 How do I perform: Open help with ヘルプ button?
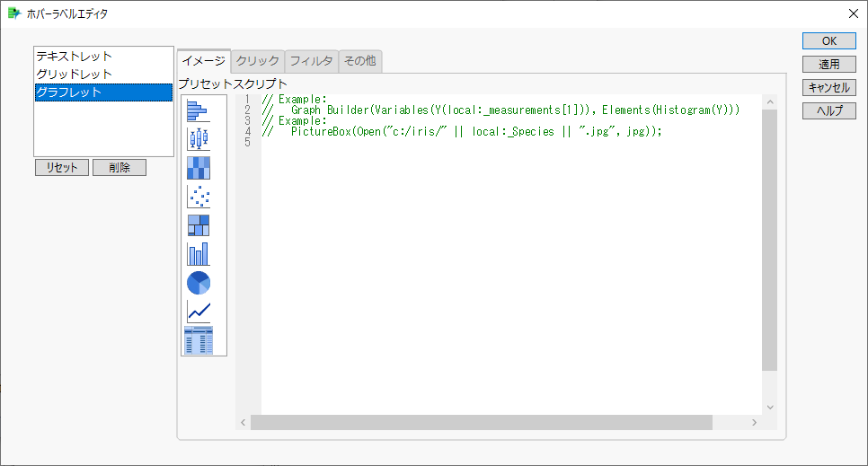(829, 110)
